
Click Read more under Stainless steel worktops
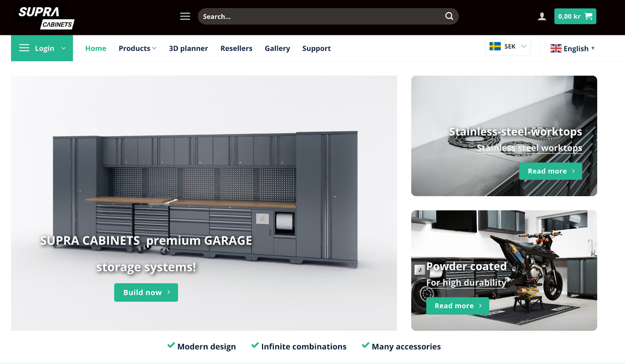(550, 171)
